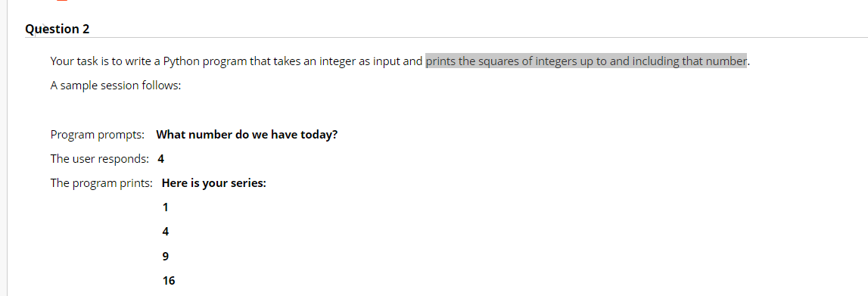868x296 pixels.
Task: Click the red icon fragment above the heading
Action: click(x=62, y=1)
